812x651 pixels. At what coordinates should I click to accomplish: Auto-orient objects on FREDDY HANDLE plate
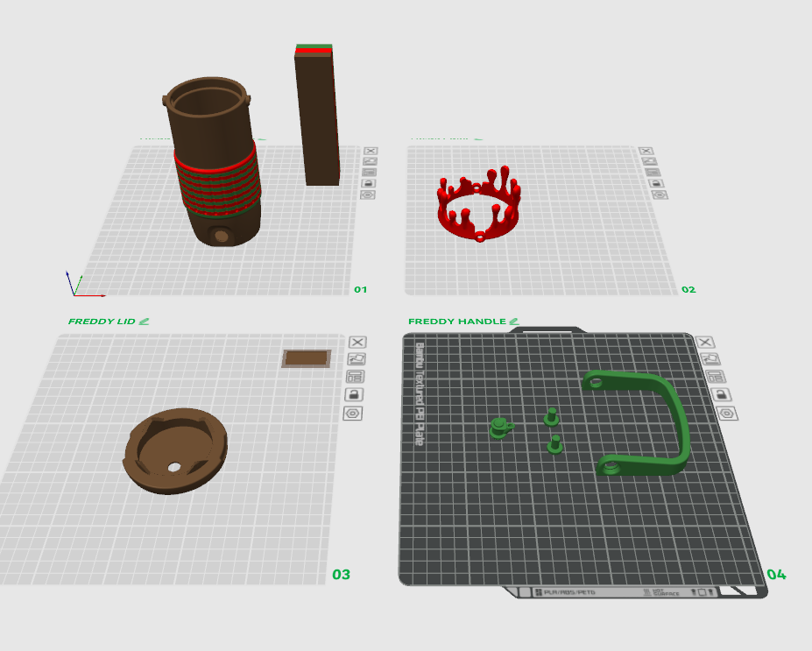(x=710, y=359)
